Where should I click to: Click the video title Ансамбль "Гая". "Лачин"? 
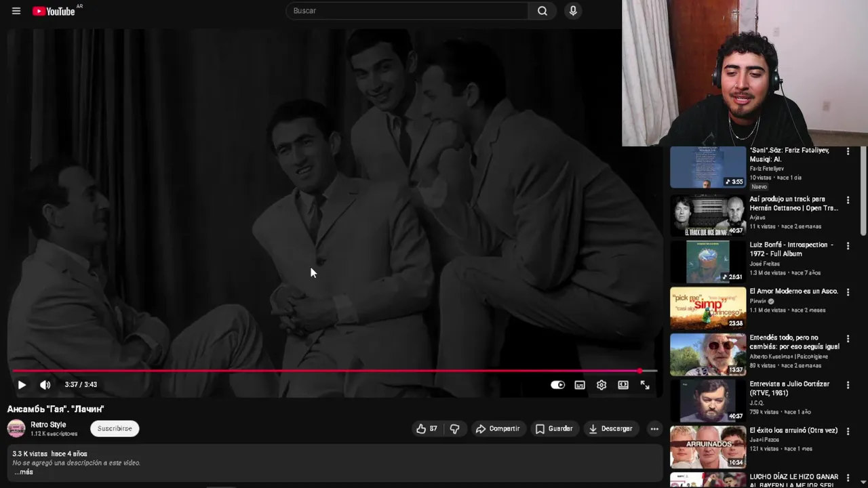pyautogui.click(x=56, y=409)
